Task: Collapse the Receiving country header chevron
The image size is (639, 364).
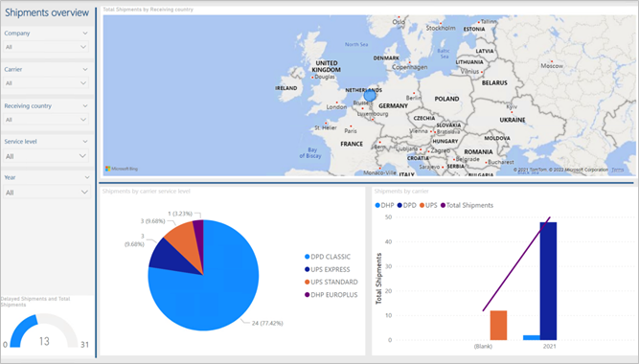Action: coord(85,105)
